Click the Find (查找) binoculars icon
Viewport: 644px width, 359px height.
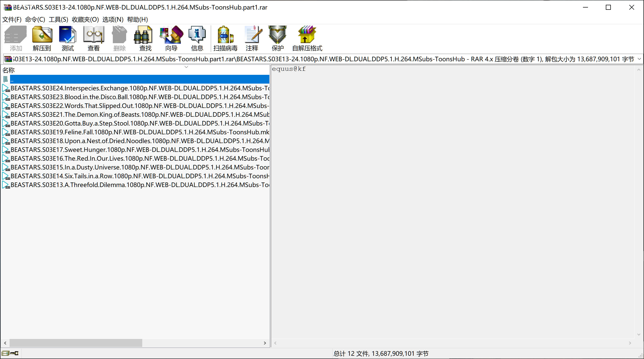pyautogui.click(x=145, y=38)
